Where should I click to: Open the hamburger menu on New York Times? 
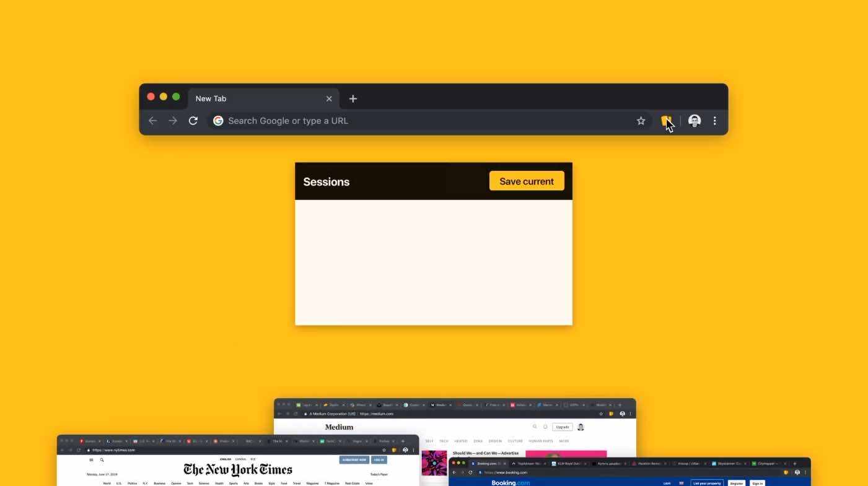(x=91, y=460)
